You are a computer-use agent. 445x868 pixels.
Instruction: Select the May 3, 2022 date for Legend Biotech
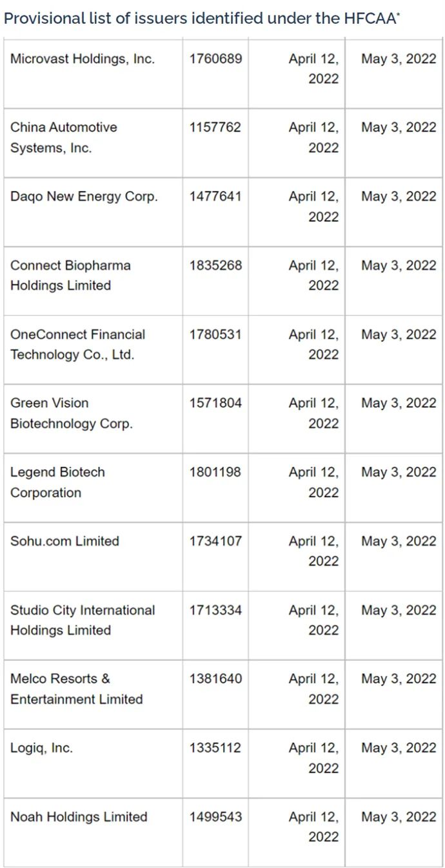[x=399, y=472]
